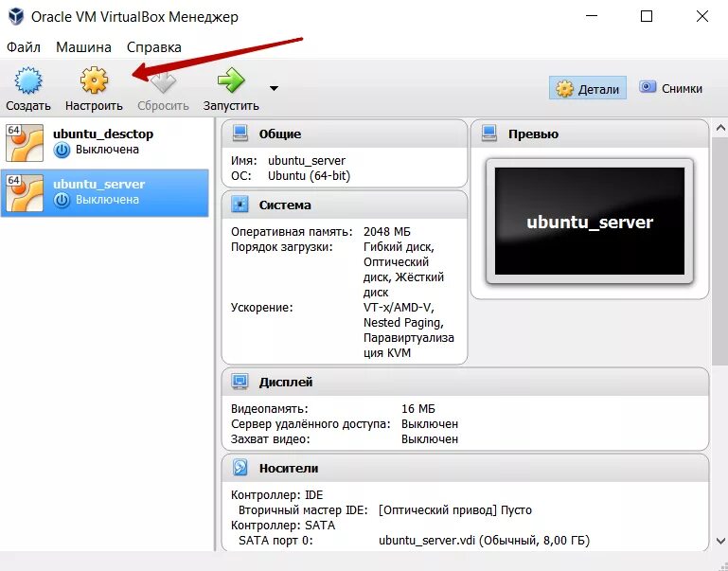
Task: Click the greyed Сбросить toolbar icon
Action: click(164, 80)
